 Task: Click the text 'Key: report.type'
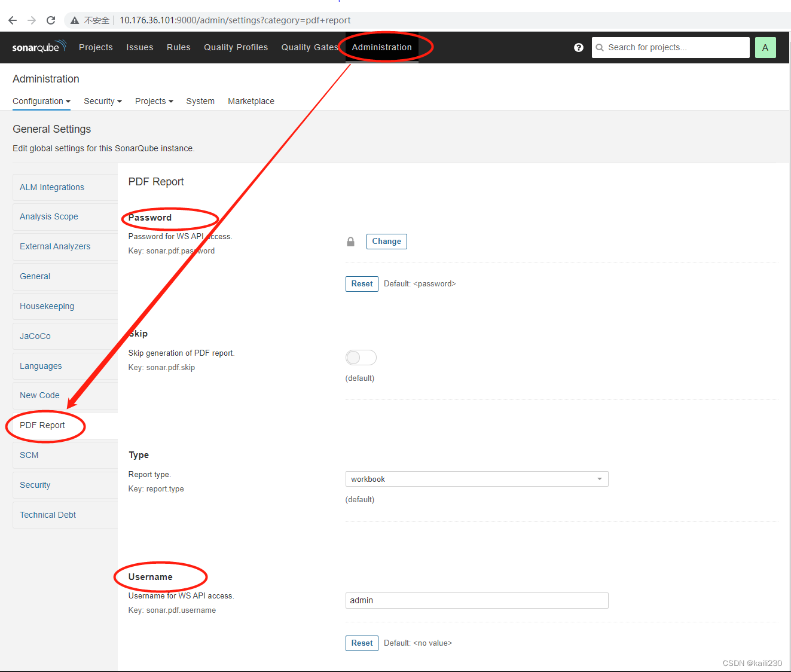pyautogui.click(x=156, y=489)
